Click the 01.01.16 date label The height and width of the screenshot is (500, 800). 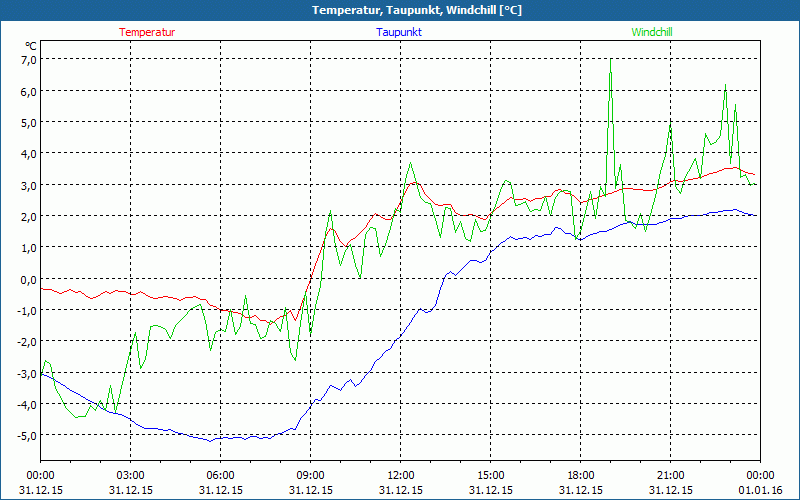(760, 490)
